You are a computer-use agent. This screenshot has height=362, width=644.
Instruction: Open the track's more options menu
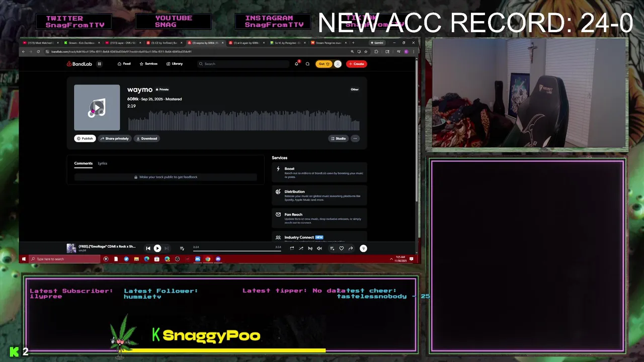(355, 138)
